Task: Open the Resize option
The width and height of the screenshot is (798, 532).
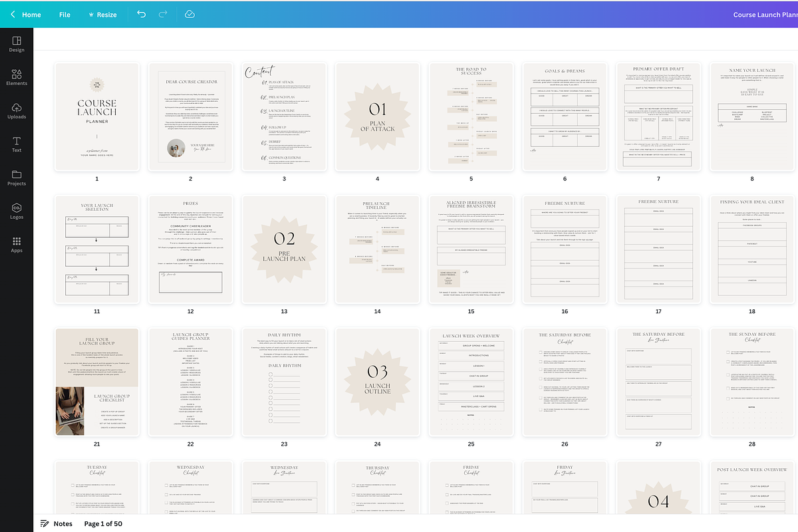Action: [x=102, y=15]
